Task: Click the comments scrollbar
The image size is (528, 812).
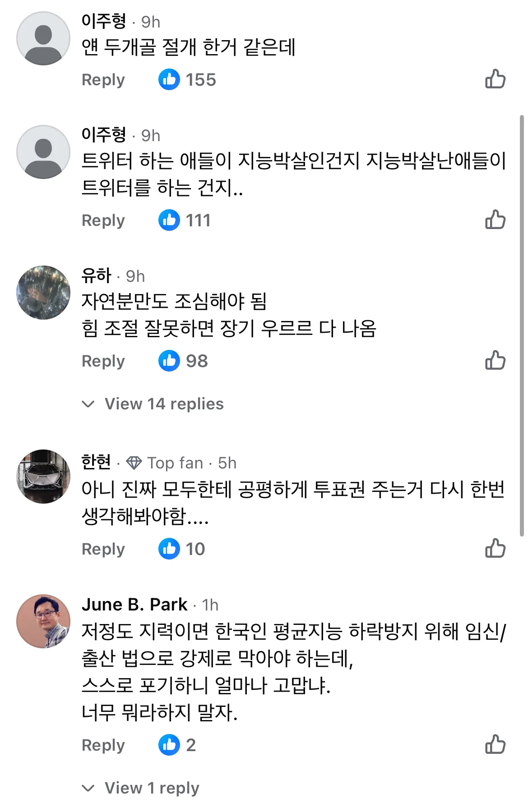Action: coord(522,325)
